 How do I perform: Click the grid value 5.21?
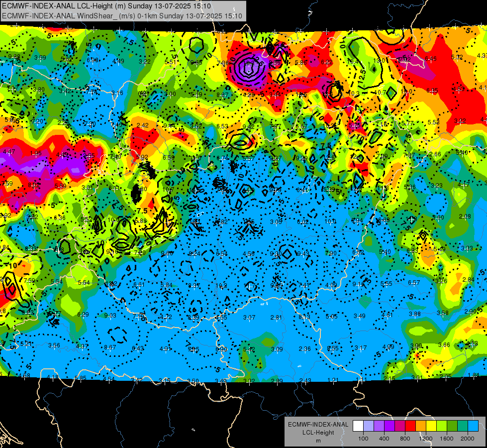tap(26, 343)
